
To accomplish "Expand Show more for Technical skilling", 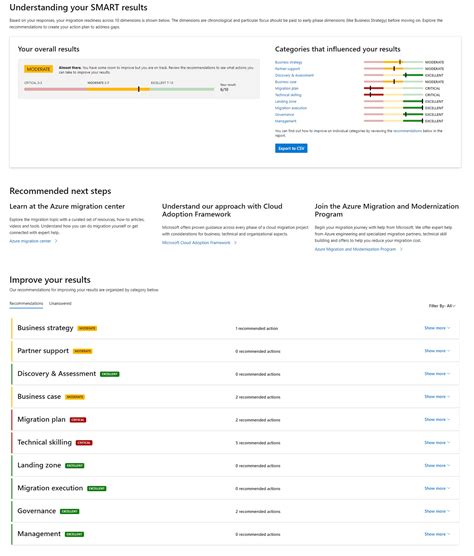I will point(437,443).
